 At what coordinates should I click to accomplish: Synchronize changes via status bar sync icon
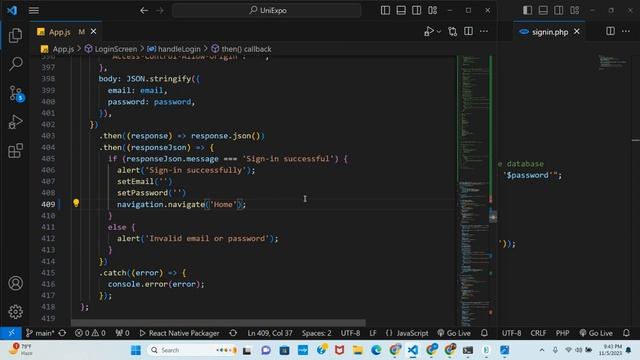pyautogui.click(x=62, y=333)
